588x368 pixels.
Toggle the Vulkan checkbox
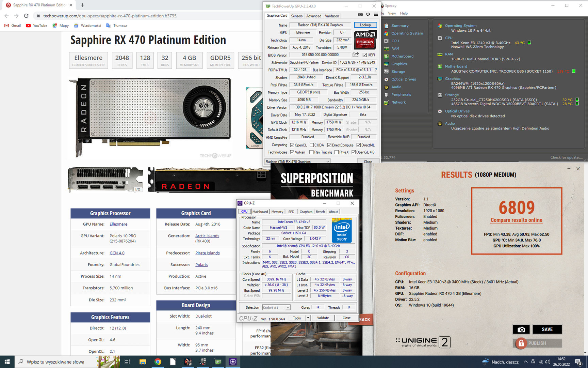click(x=292, y=152)
